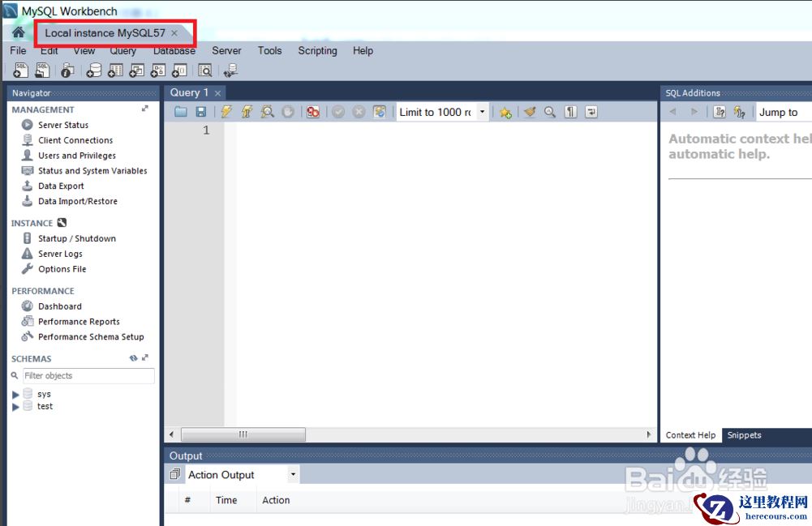Select the Query 1 tab
812x526 pixels.
(189, 92)
